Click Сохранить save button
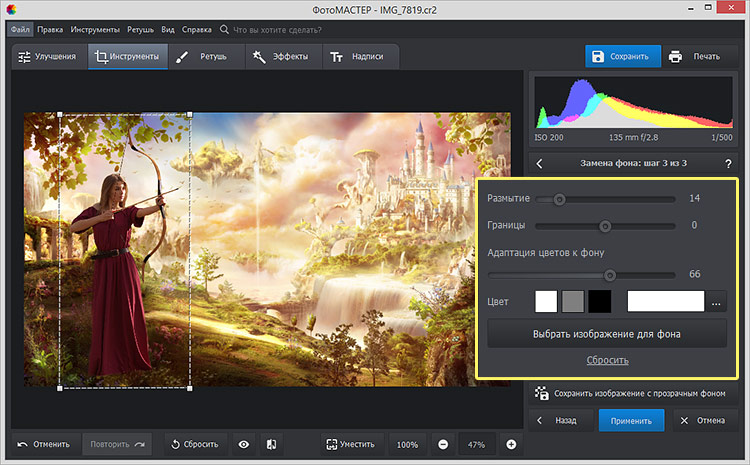Viewport: 750px width, 465px height. point(622,56)
